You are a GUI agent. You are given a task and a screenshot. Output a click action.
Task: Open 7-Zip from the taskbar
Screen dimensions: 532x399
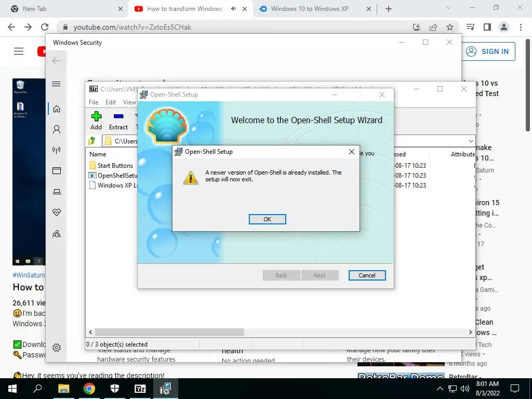[140, 389]
